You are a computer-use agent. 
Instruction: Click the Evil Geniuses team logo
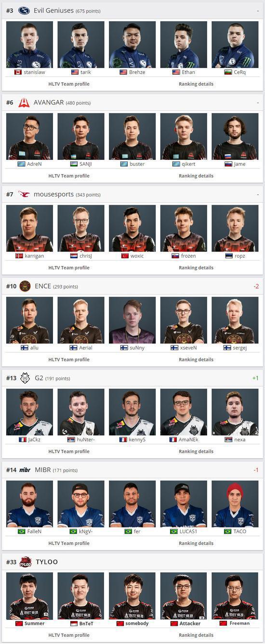click(24, 11)
